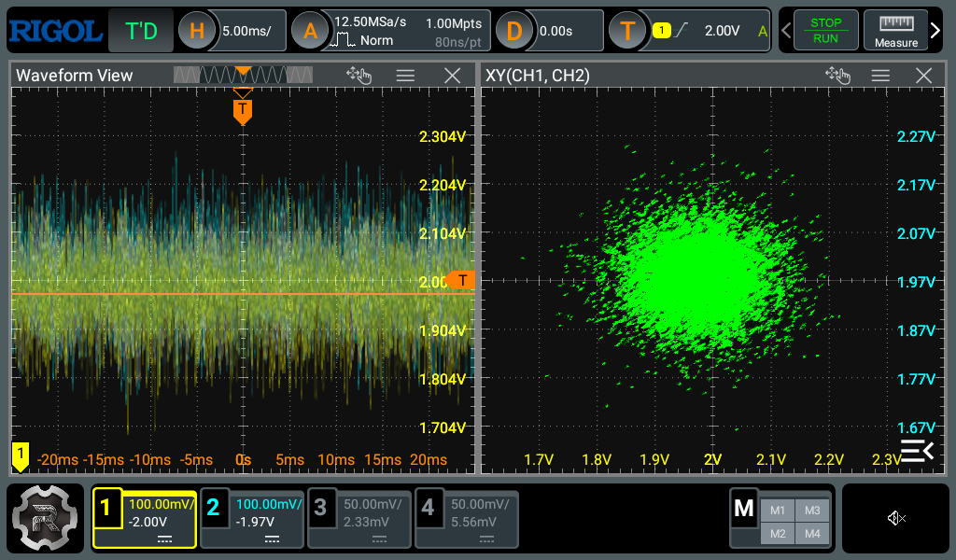Open the Math M panel

(x=744, y=508)
